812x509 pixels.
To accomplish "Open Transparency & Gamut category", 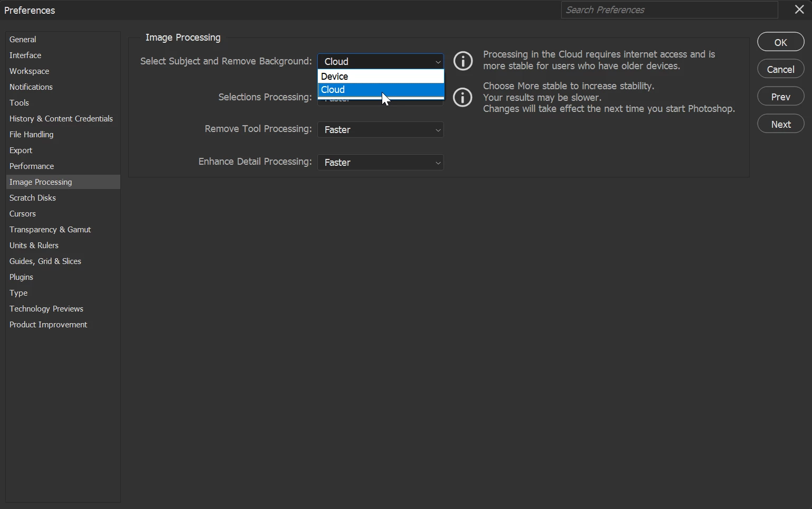I will (63, 229).
